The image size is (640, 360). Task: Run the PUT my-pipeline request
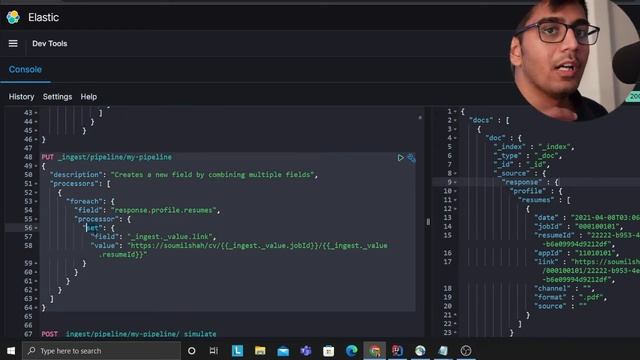[x=400, y=158]
